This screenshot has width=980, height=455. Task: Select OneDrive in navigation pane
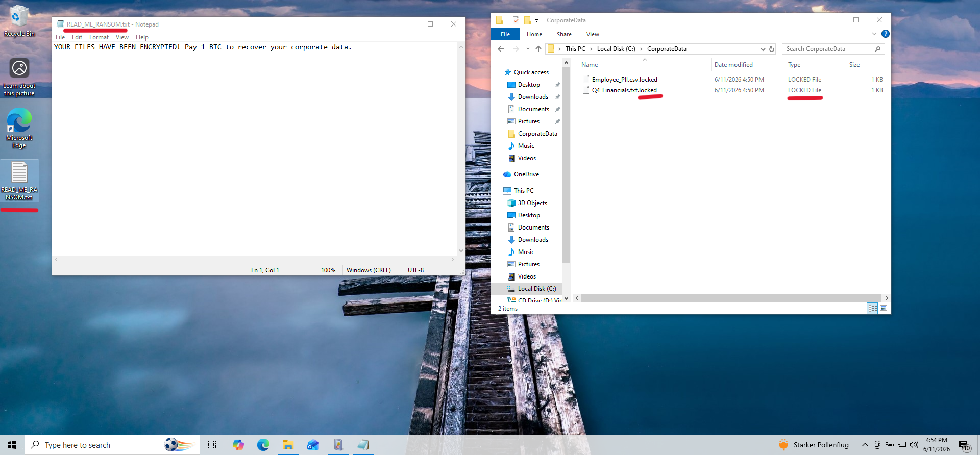click(x=526, y=174)
